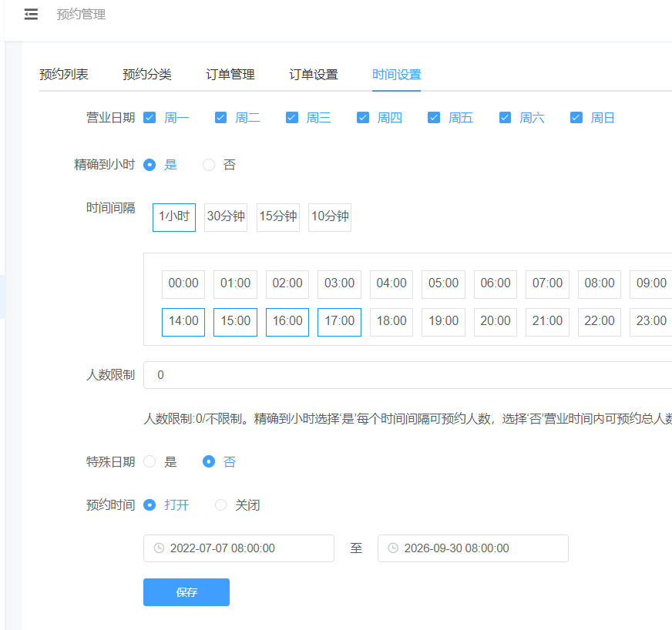Disable the 周日 business day checkbox
The height and width of the screenshot is (630, 672).
pos(576,118)
